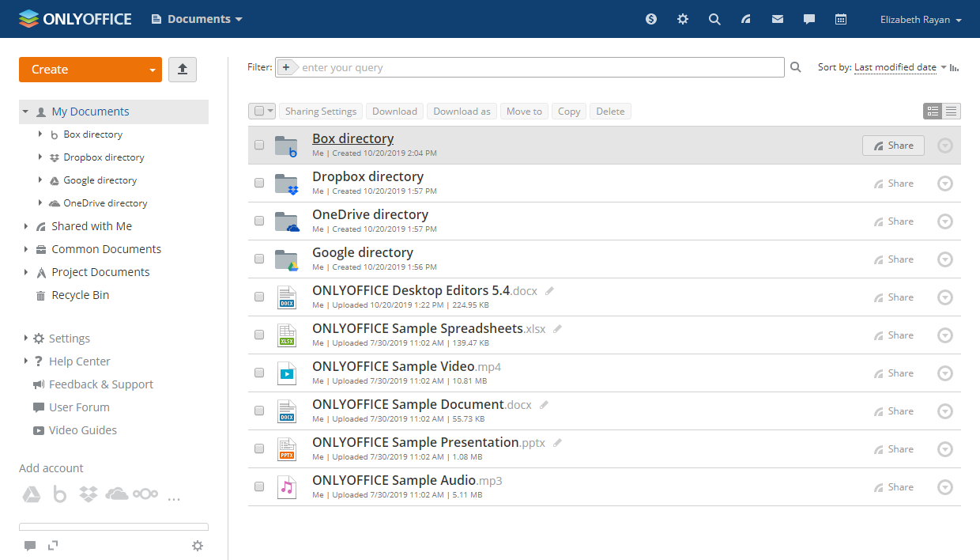Check the Dropbox directory row checkbox
The height and width of the screenshot is (560, 980).
[259, 184]
